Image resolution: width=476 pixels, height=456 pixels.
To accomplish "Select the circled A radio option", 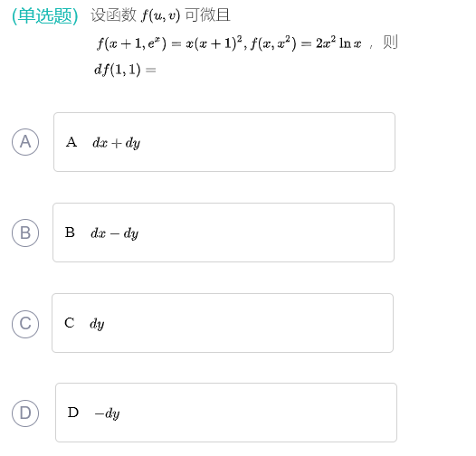I will point(25,142).
